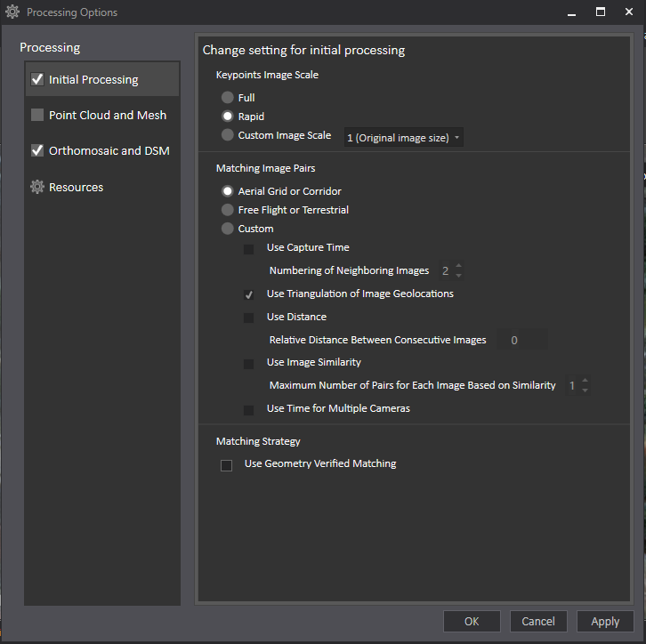Select Aerial Grid or Corridor matching

coord(228,191)
